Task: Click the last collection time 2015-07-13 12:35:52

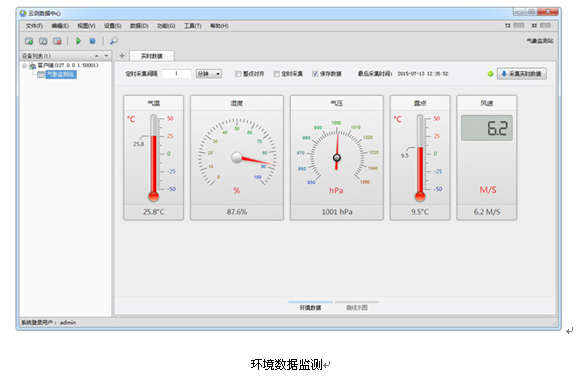Action: click(422, 74)
